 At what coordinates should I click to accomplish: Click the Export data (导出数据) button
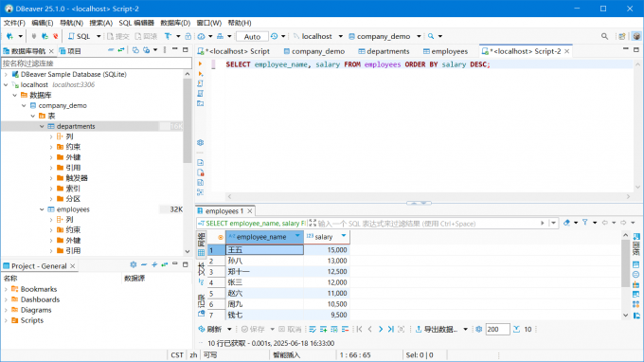(x=437, y=329)
